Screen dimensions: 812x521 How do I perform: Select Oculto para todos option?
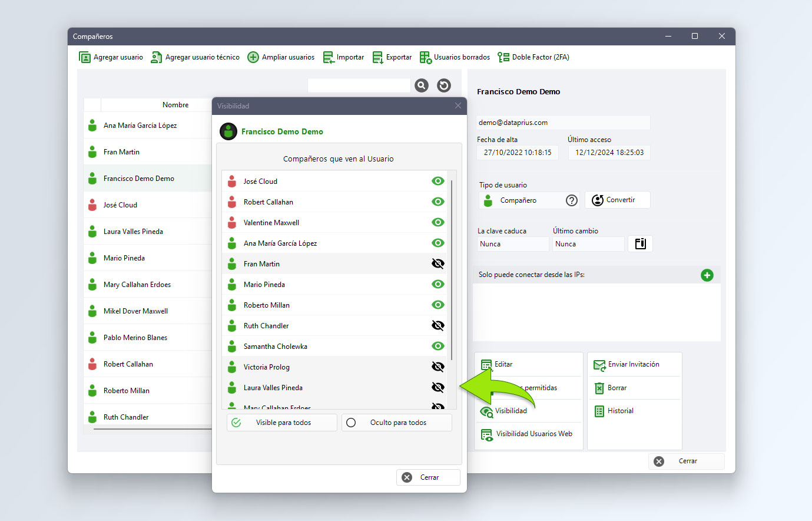tap(397, 423)
